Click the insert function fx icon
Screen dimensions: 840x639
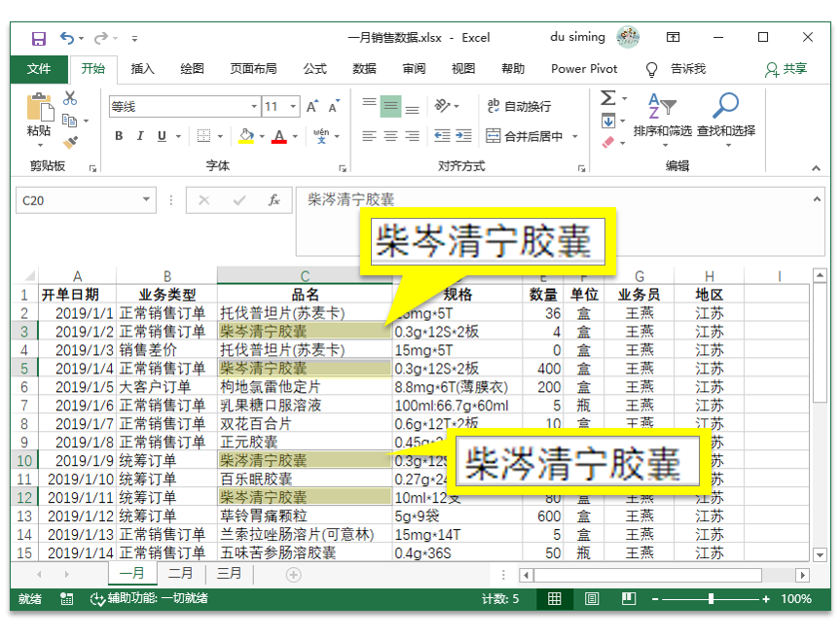click(274, 200)
